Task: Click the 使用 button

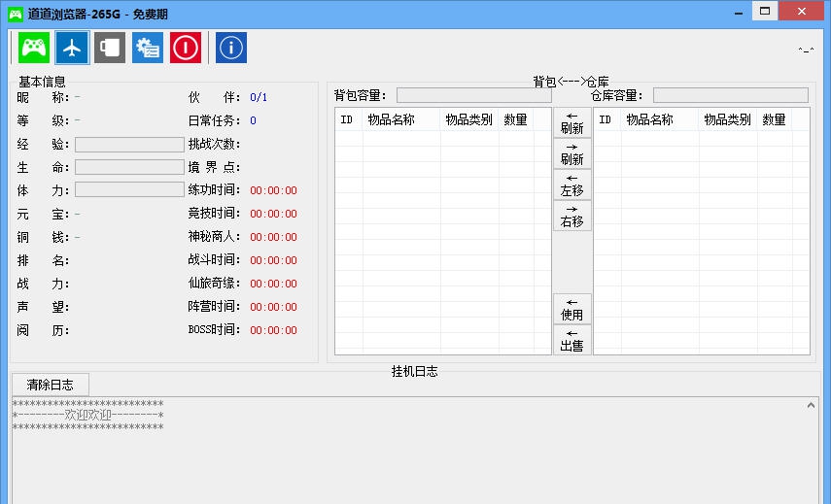Action: pyautogui.click(x=571, y=309)
